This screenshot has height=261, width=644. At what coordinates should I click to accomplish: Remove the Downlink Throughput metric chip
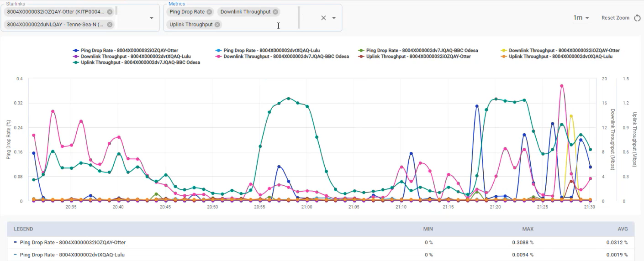point(275,12)
